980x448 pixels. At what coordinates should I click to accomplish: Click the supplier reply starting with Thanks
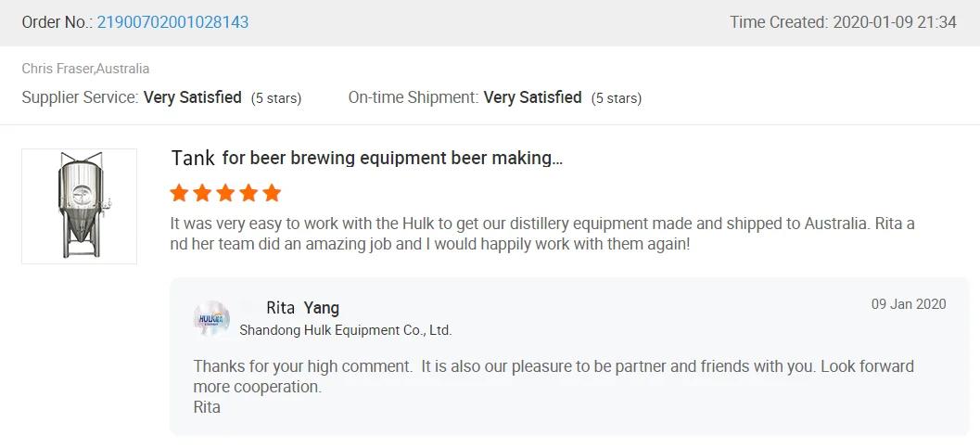(x=554, y=376)
